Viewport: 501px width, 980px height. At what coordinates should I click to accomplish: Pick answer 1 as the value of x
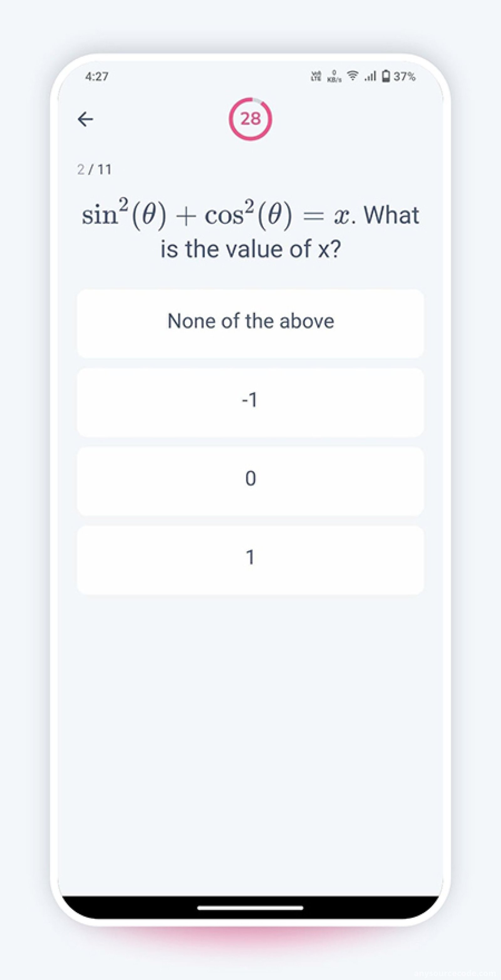click(250, 560)
